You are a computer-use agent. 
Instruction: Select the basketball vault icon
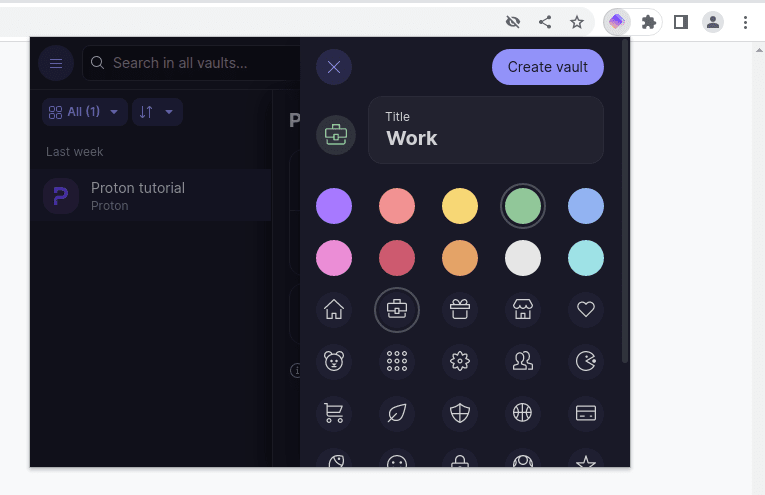click(523, 414)
